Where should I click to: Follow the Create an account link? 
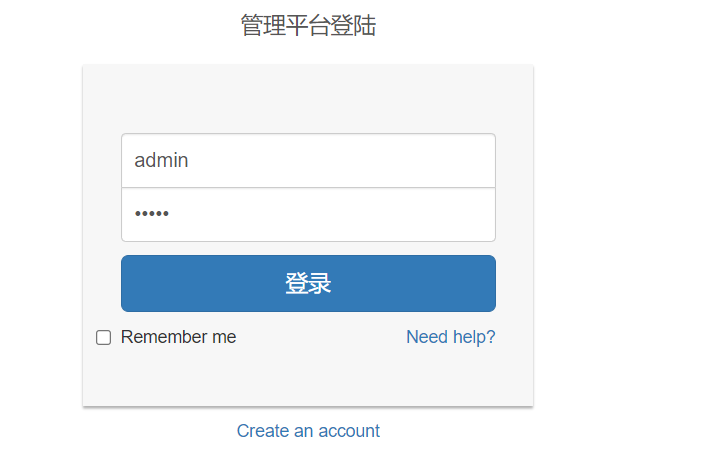click(x=308, y=431)
